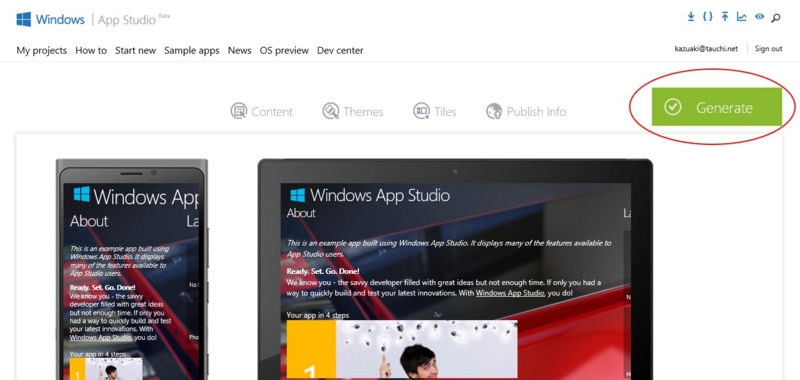Switch to the Content tab label
The height and width of the screenshot is (380, 800).
click(272, 112)
